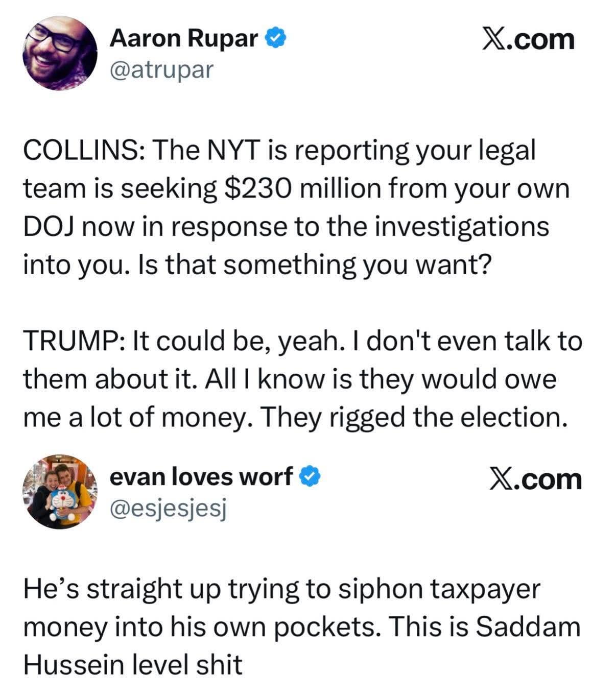Open the @atrupar handle link
616x699 pixels.
161,69
